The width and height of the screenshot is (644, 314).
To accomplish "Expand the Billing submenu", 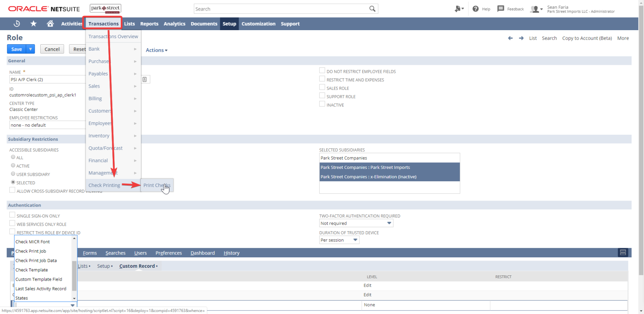I will (x=113, y=99).
